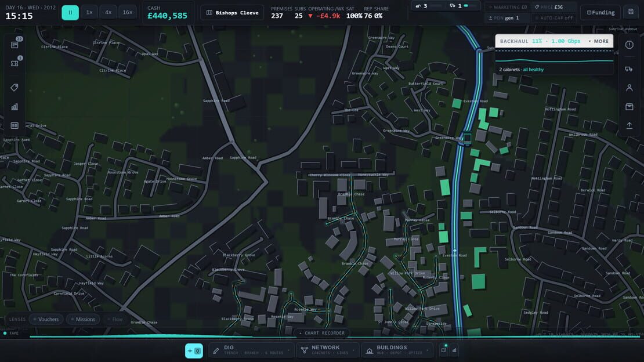Viewport: 644px width, 362px height.
Task: Open the PON gen 1 setting
Action: 507,18
